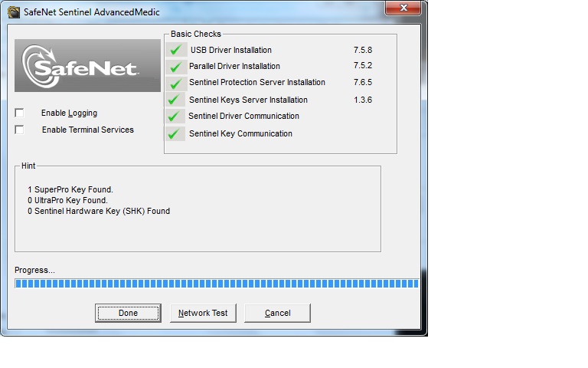
Task: Click the version number 7.6.5
Action: [363, 82]
